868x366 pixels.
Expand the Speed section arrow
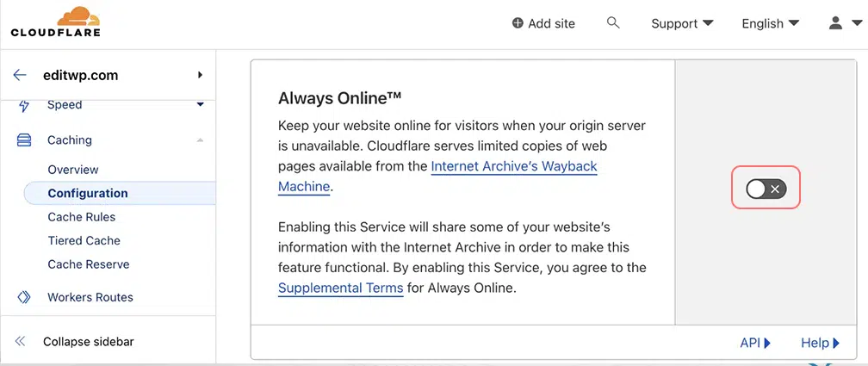pyautogui.click(x=200, y=105)
